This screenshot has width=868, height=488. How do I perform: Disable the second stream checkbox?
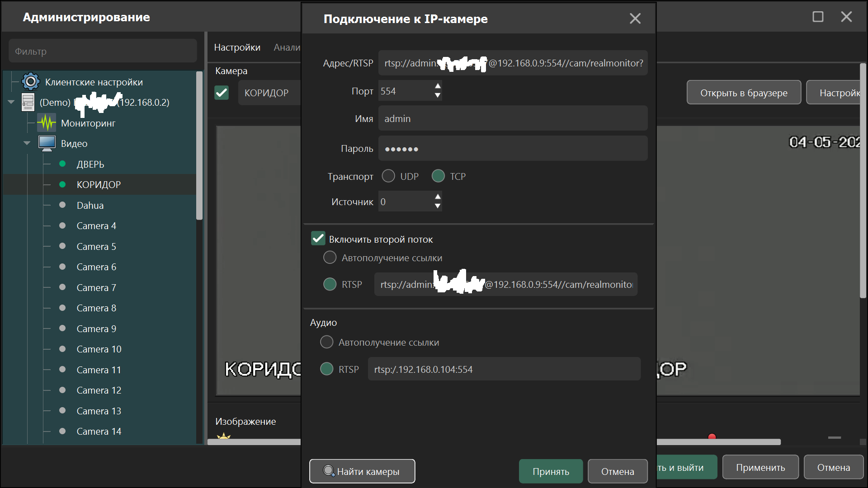pos(318,239)
